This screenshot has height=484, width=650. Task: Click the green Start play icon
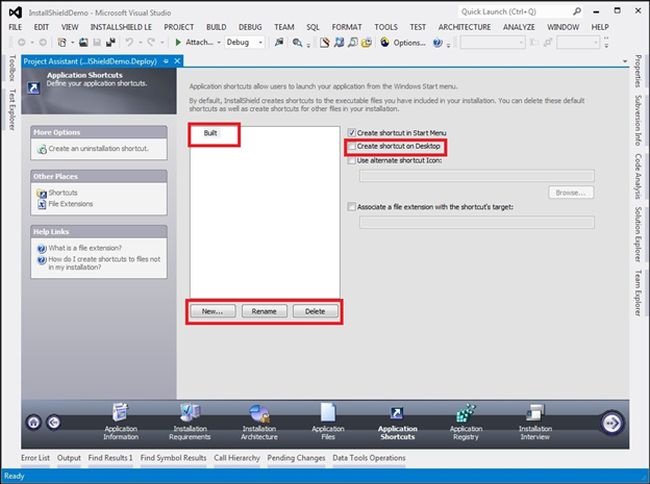[178, 42]
